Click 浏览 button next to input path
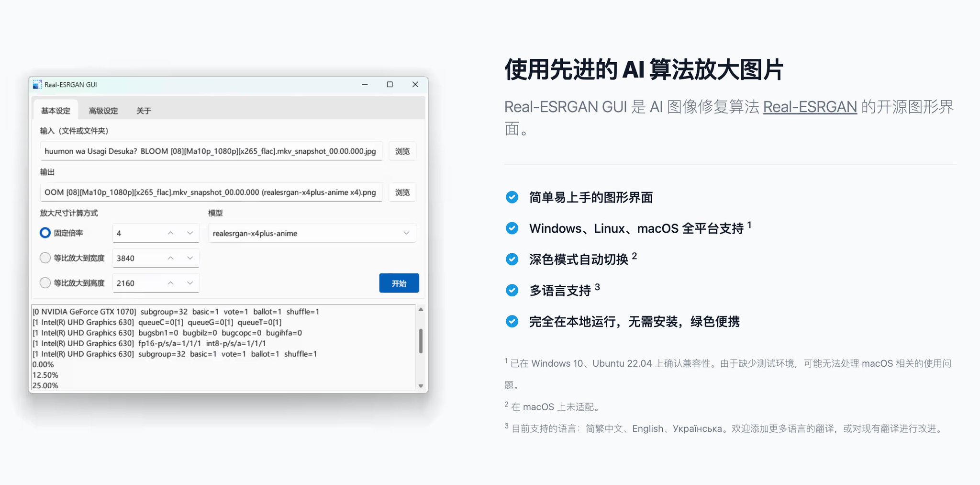Image resolution: width=980 pixels, height=485 pixels. 402,151
